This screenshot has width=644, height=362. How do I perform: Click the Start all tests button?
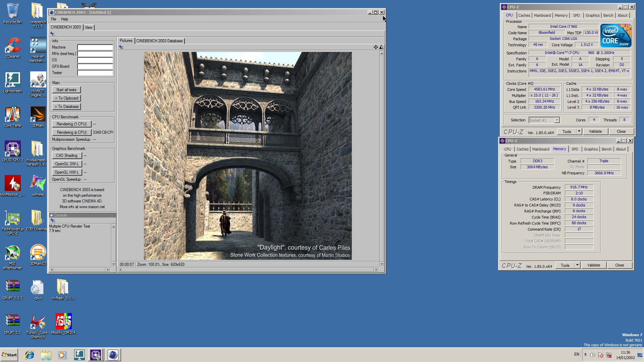coord(66,90)
